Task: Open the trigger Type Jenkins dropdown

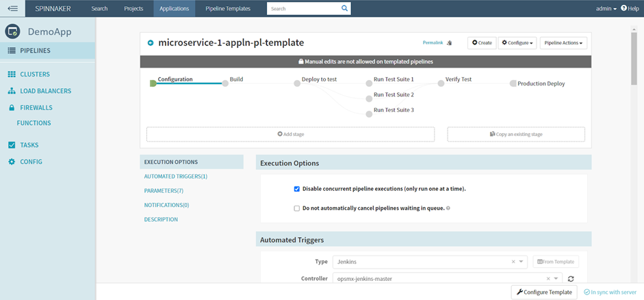Action: [x=522, y=262]
